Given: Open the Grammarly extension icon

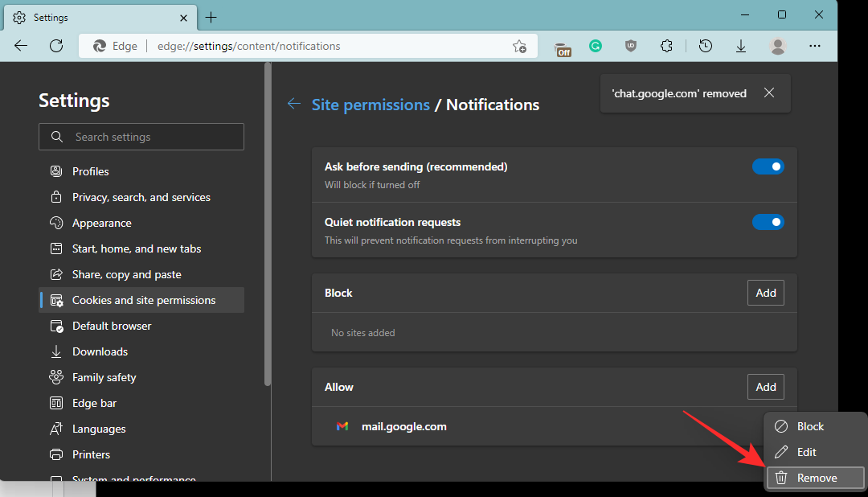Looking at the screenshot, I should pyautogui.click(x=596, y=47).
